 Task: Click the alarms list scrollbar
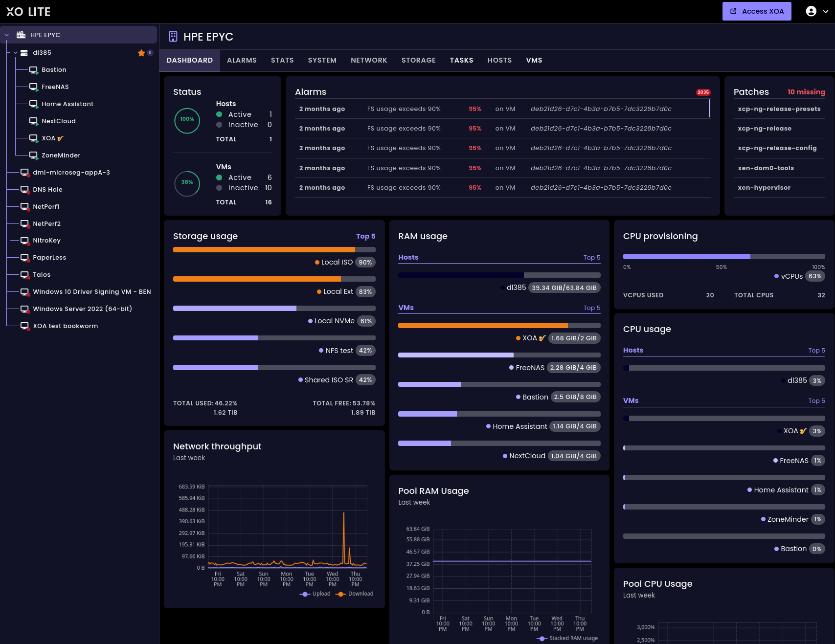[709, 108]
